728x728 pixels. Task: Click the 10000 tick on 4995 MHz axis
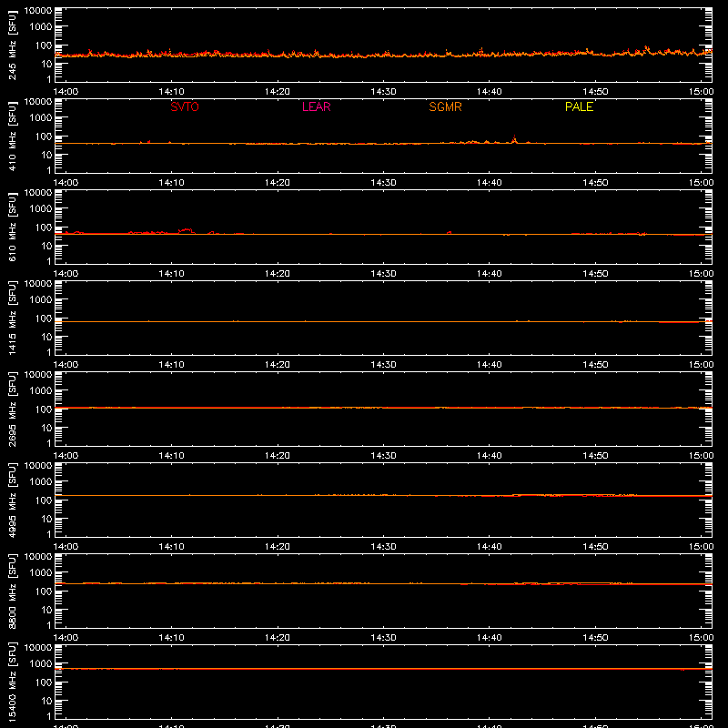(38, 466)
